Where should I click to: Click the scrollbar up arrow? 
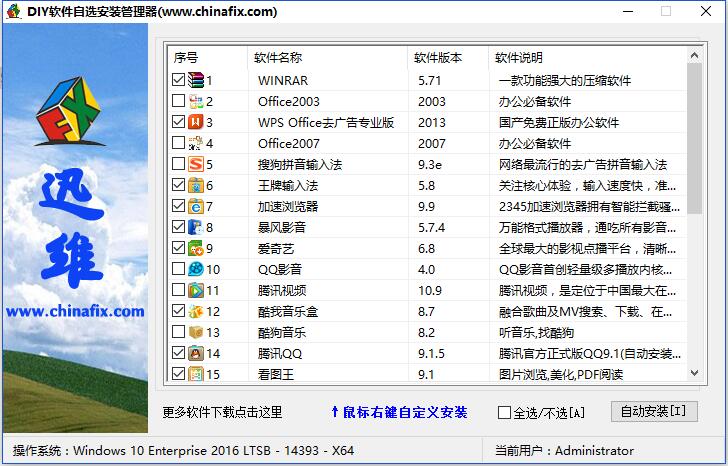click(695, 55)
